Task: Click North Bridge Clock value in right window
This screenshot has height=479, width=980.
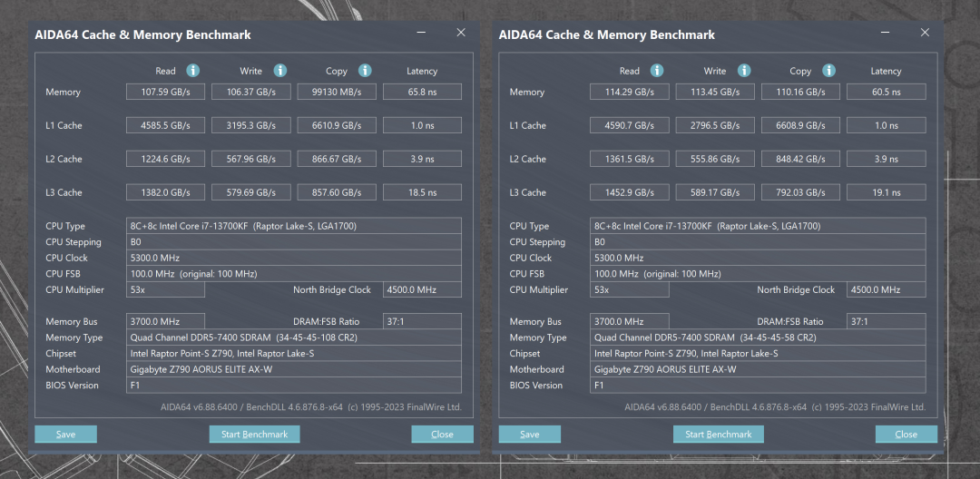Action: click(886, 289)
